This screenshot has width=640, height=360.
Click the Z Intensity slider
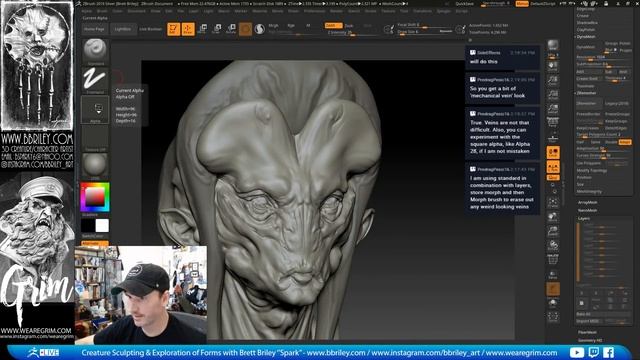(353, 32)
